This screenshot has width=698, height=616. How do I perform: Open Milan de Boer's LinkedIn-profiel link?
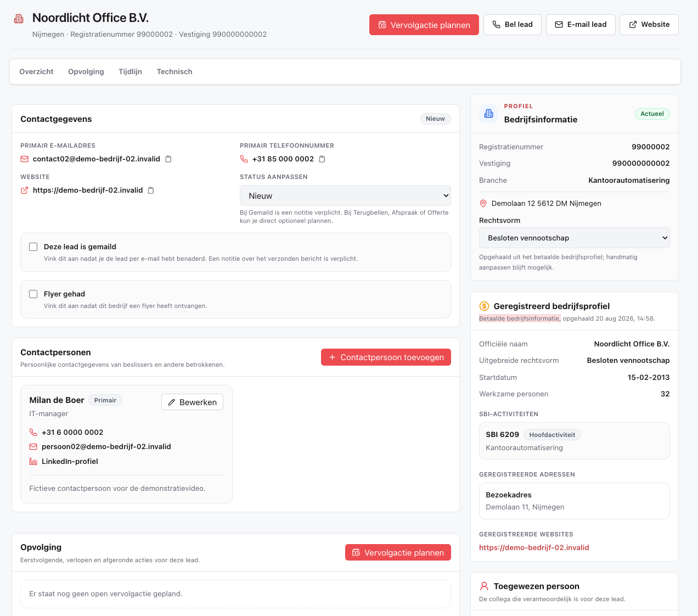(x=70, y=462)
